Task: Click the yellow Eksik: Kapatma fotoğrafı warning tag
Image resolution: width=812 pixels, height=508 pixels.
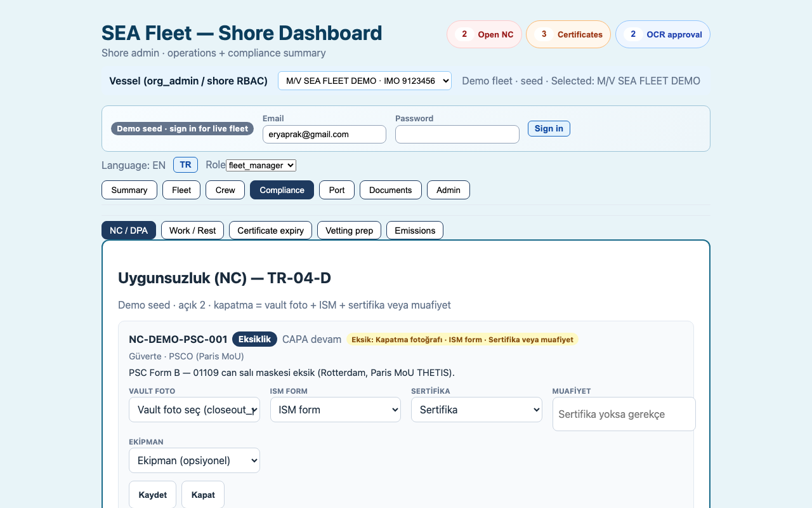Action: coord(462,340)
